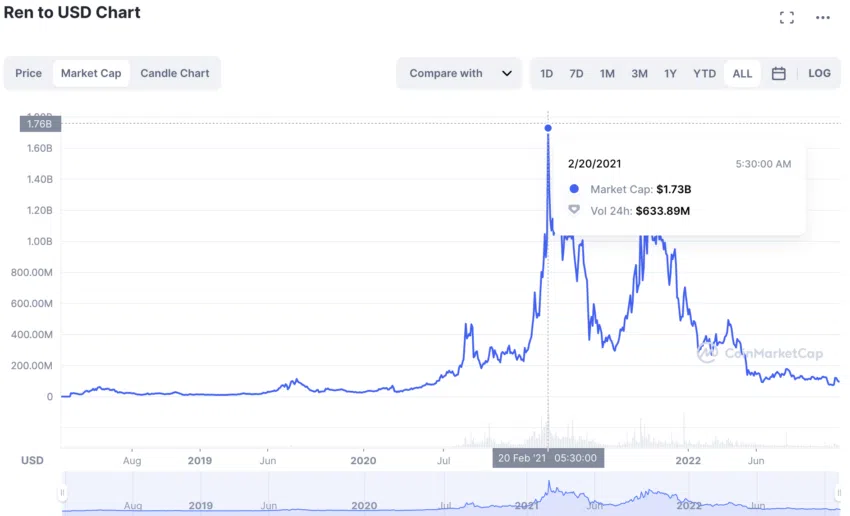Expand the Compare with dropdown
This screenshot has width=850, height=516.
click(459, 73)
